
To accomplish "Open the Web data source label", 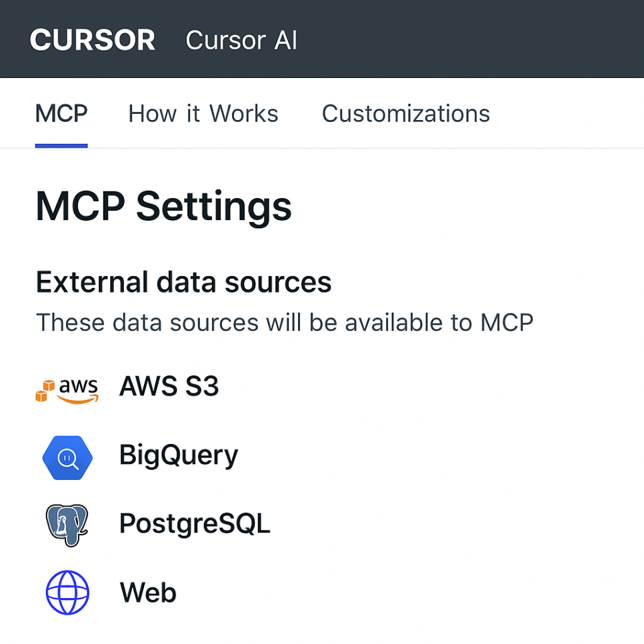I will 148,592.
